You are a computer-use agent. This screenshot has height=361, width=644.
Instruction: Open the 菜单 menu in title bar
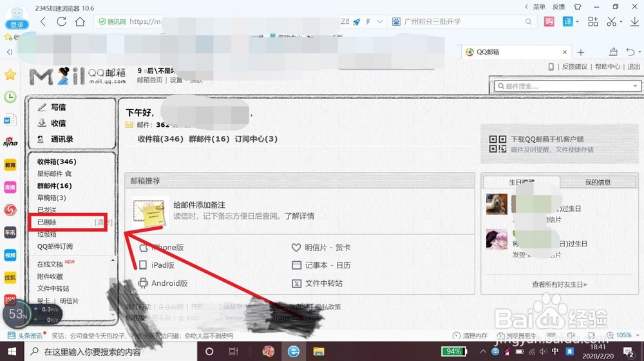pos(539,6)
